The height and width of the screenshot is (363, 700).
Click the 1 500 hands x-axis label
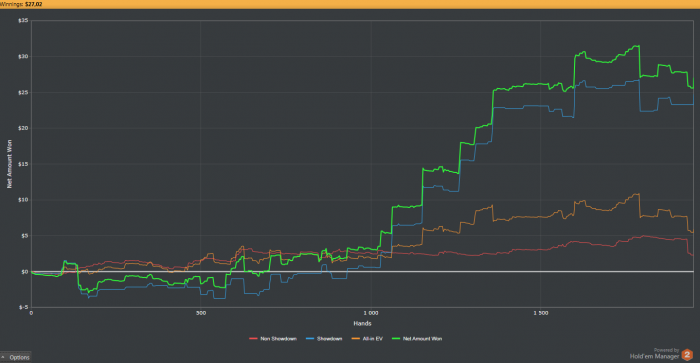[x=541, y=313]
